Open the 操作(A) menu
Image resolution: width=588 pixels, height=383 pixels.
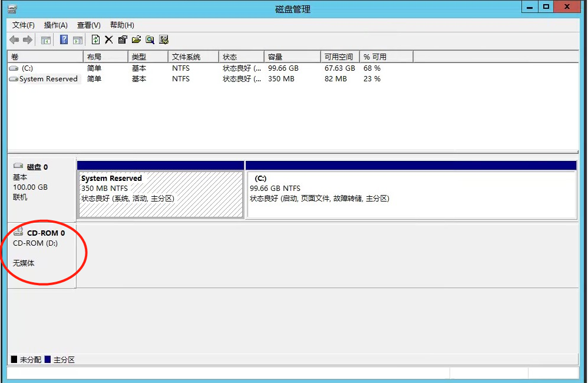(55, 25)
